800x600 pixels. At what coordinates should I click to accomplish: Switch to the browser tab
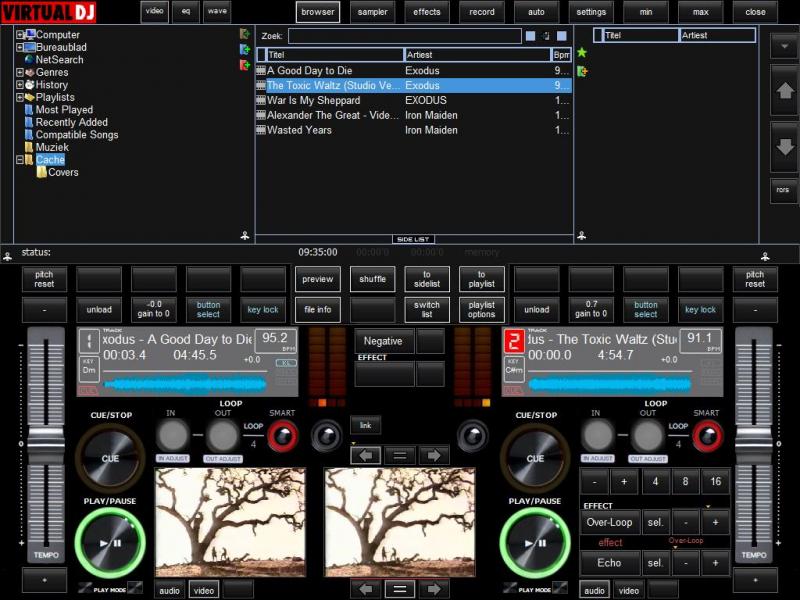[x=318, y=12]
